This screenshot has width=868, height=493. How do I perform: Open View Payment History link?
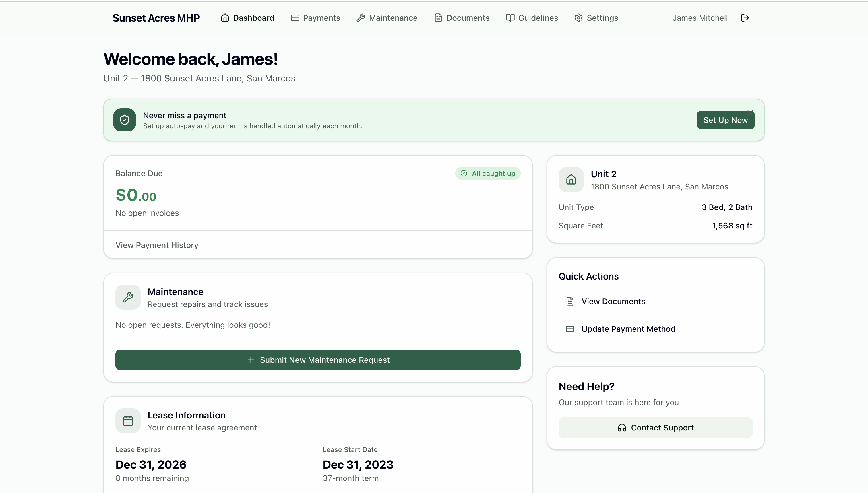click(x=157, y=245)
